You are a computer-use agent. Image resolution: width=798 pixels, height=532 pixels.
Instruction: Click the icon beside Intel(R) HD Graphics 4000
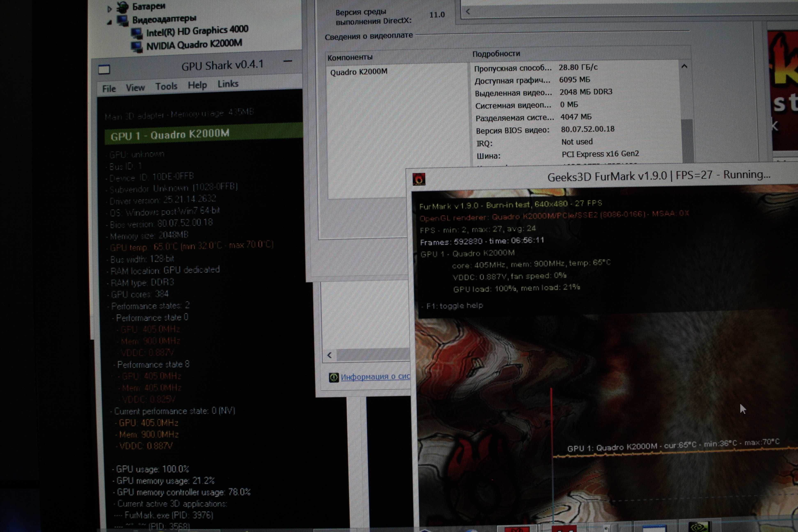[x=137, y=33]
